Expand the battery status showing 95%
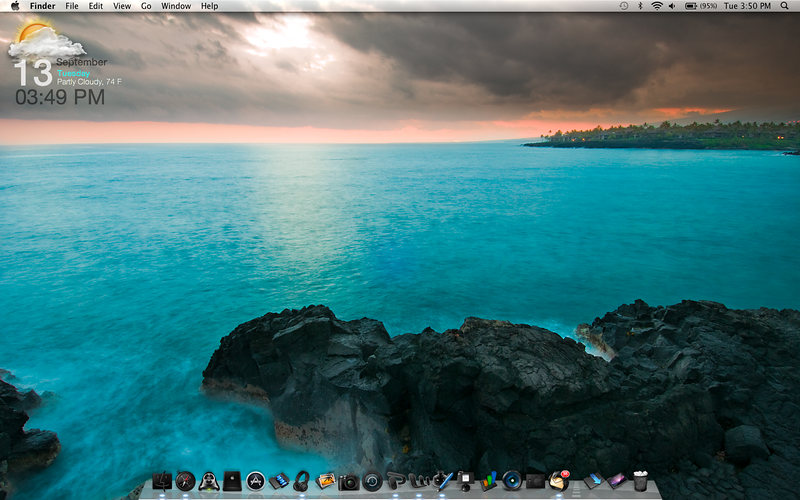800x500 pixels. click(x=700, y=6)
